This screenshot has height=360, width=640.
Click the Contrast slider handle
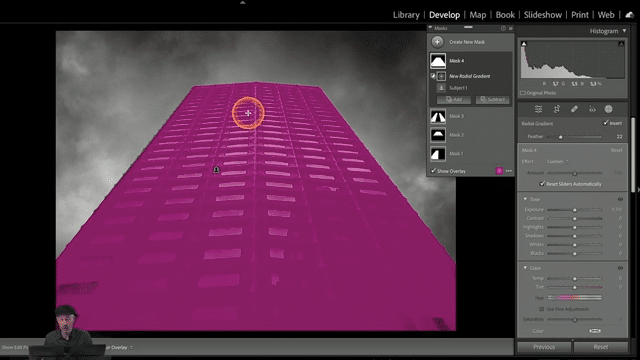(x=575, y=218)
